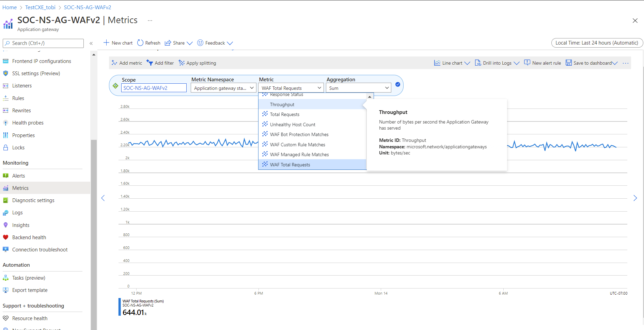
Task: Open Backend health from sidebar
Action: coord(29,237)
